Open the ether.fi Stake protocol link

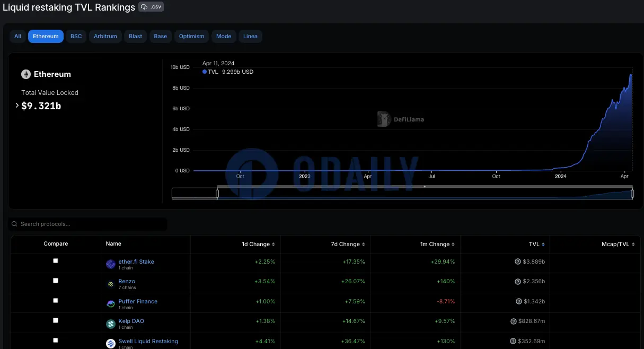coord(136,261)
